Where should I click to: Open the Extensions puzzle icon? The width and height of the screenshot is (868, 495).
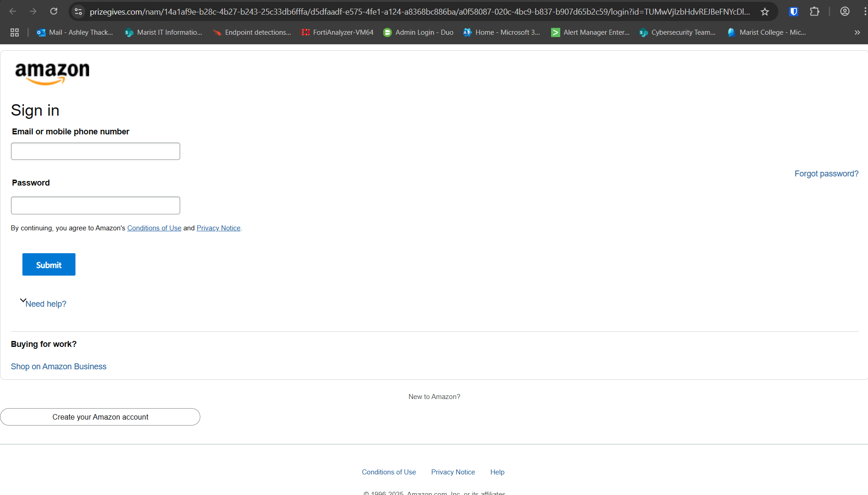814,11
